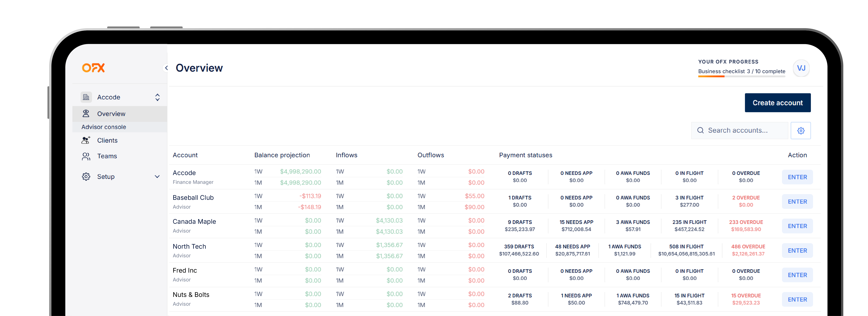Expand the Setup menu chevron
This screenshot has width=868, height=316.
tap(157, 177)
